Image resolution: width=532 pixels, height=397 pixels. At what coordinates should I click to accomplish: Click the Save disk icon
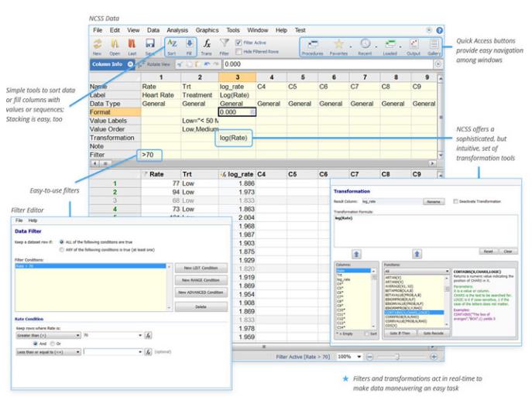point(150,43)
